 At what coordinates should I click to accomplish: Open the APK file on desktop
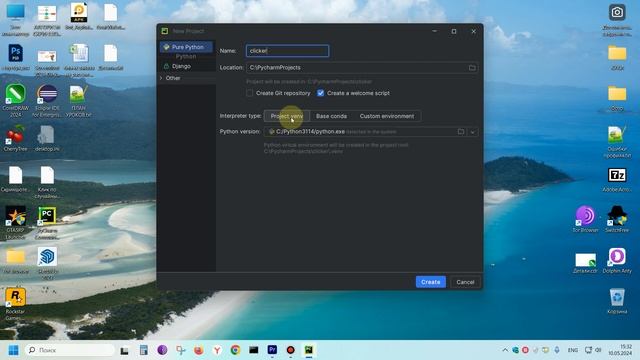(x=79, y=16)
